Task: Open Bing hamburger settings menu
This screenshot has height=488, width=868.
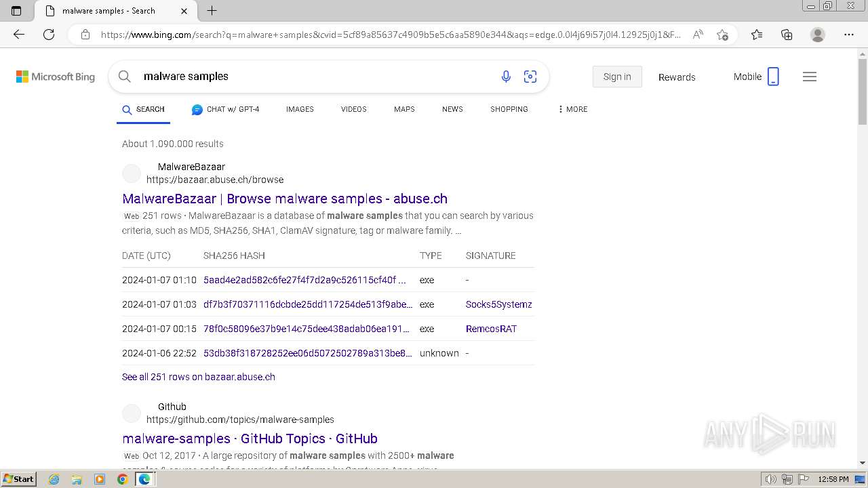Action: (x=810, y=77)
